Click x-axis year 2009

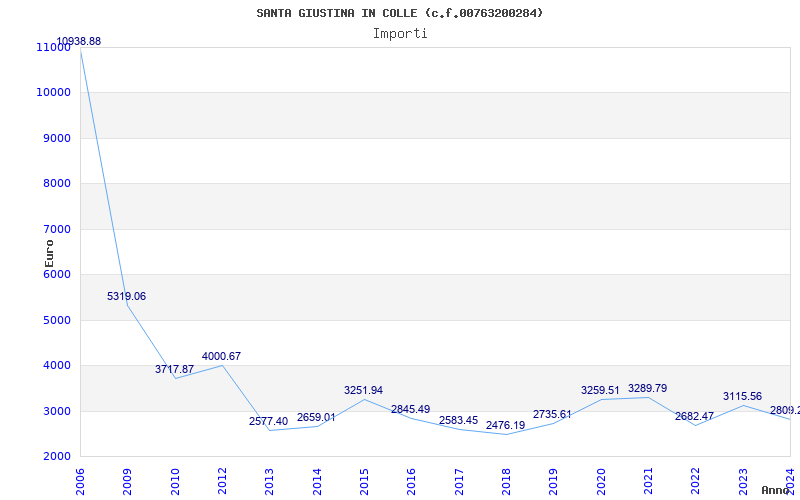128,482
